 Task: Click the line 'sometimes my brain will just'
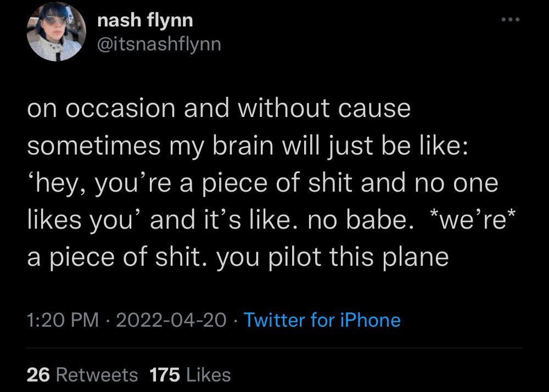tap(247, 145)
